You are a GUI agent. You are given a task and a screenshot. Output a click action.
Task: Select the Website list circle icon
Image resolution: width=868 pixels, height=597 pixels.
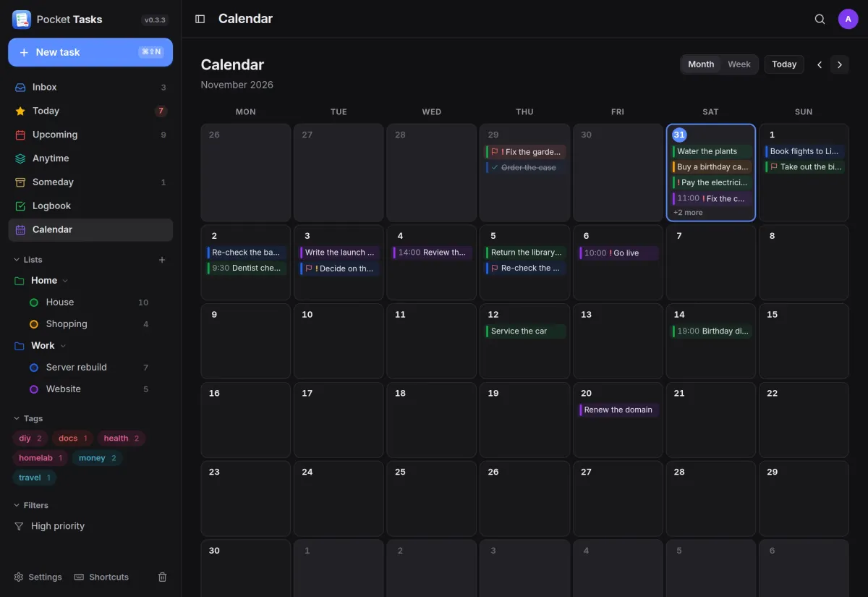(x=34, y=389)
